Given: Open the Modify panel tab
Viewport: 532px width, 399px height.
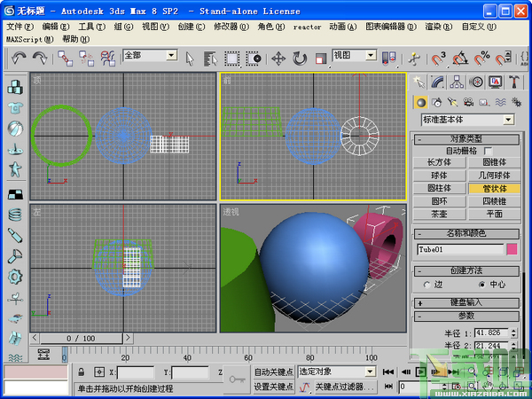Looking at the screenshot, I should pos(437,82).
